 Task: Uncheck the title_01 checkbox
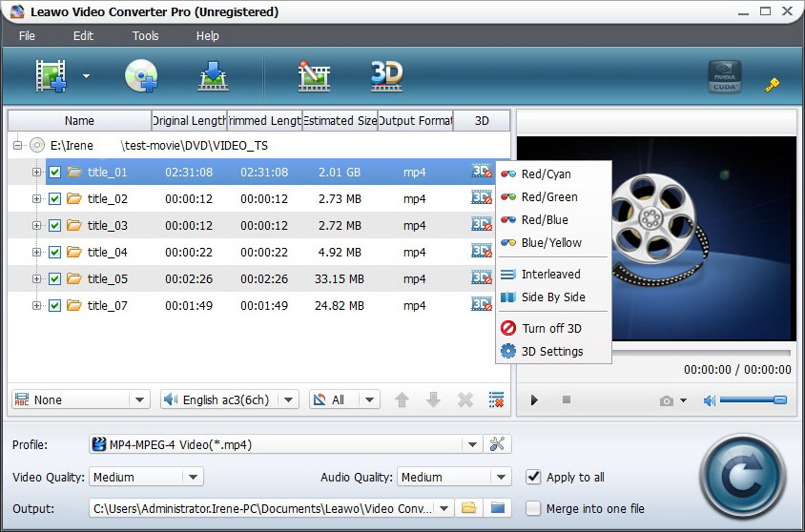[54, 172]
